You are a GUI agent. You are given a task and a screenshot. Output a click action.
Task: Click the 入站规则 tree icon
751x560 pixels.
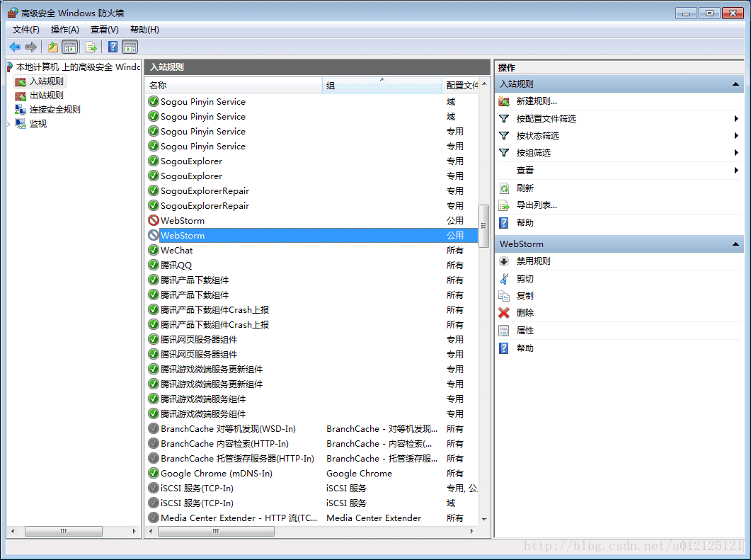pyautogui.click(x=20, y=81)
